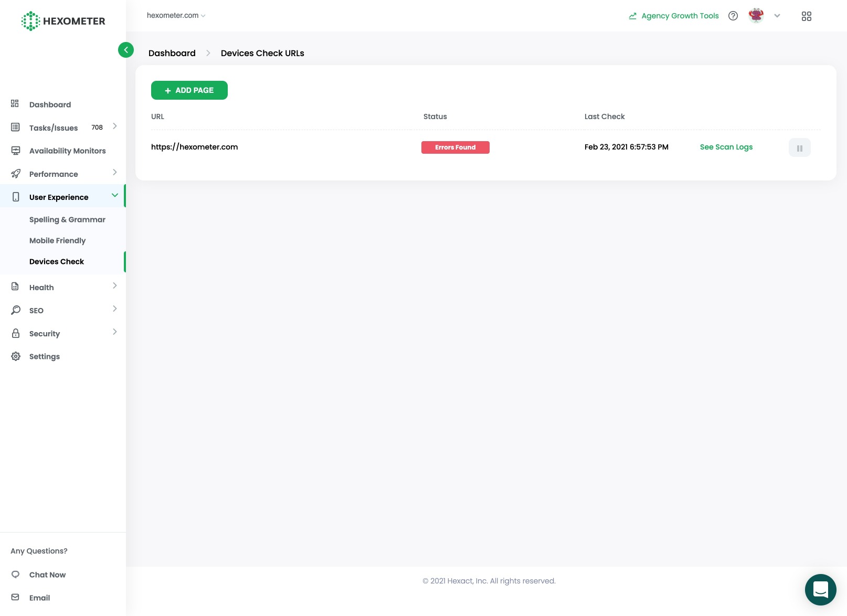The height and width of the screenshot is (616, 847).
Task: Click the Availability Monitors screen icon
Action: [x=16, y=151]
